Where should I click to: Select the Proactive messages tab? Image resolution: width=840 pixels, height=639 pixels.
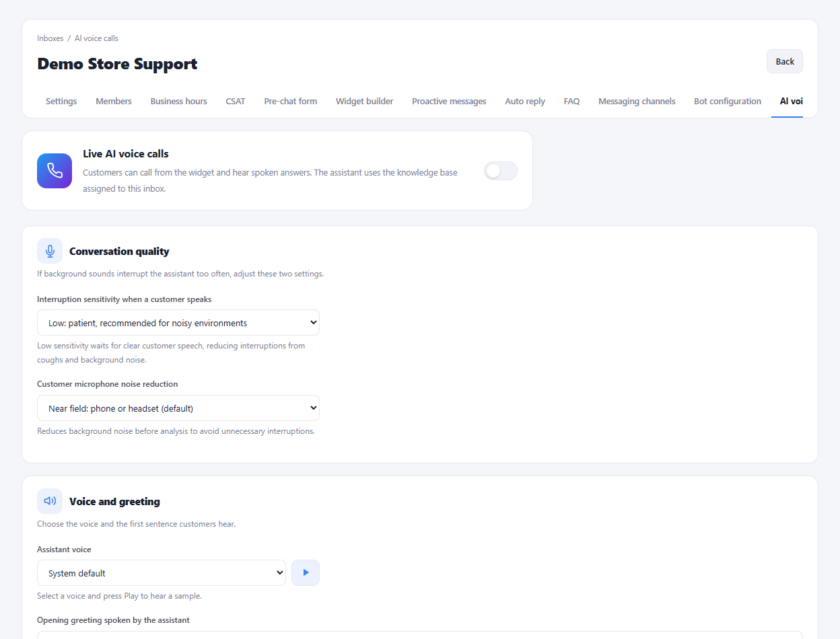coord(449,102)
